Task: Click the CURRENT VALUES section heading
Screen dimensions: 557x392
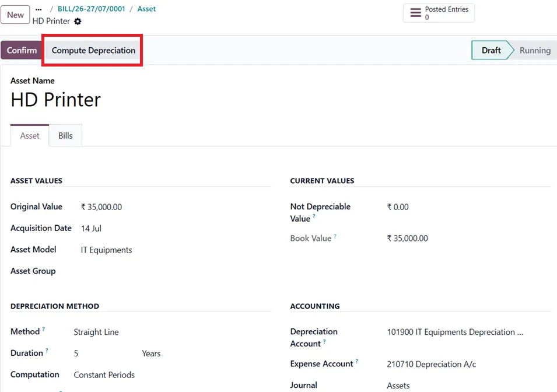Action: click(322, 181)
